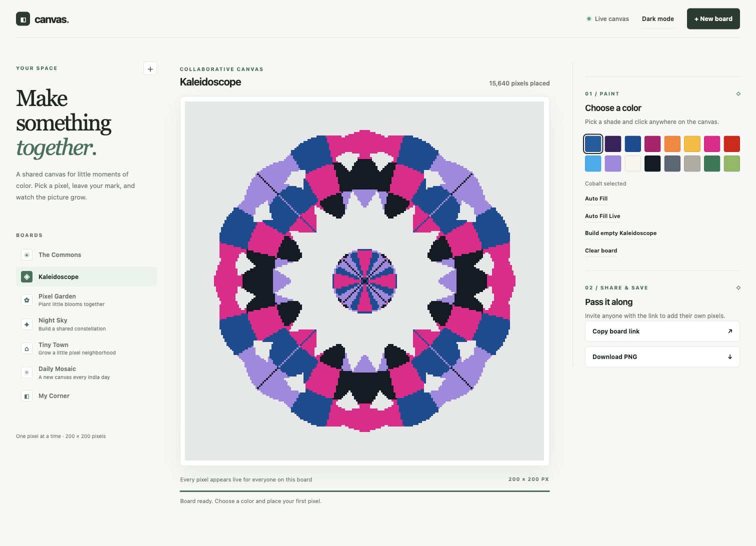Click the My Corner board icon
The image size is (756, 546).
click(x=27, y=396)
